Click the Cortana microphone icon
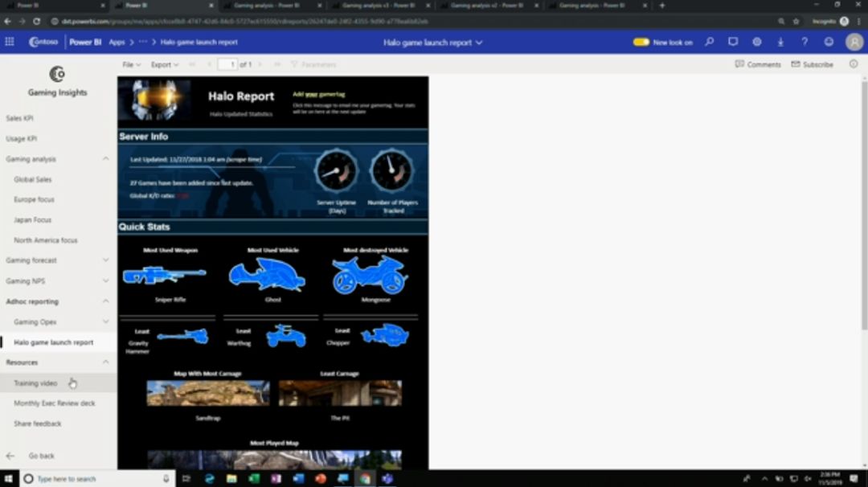 click(166, 479)
